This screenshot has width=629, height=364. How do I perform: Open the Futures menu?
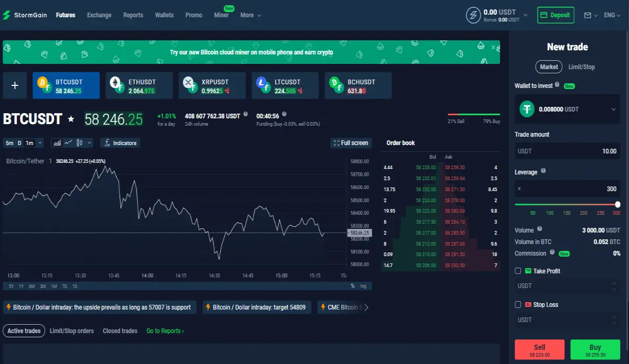66,15
